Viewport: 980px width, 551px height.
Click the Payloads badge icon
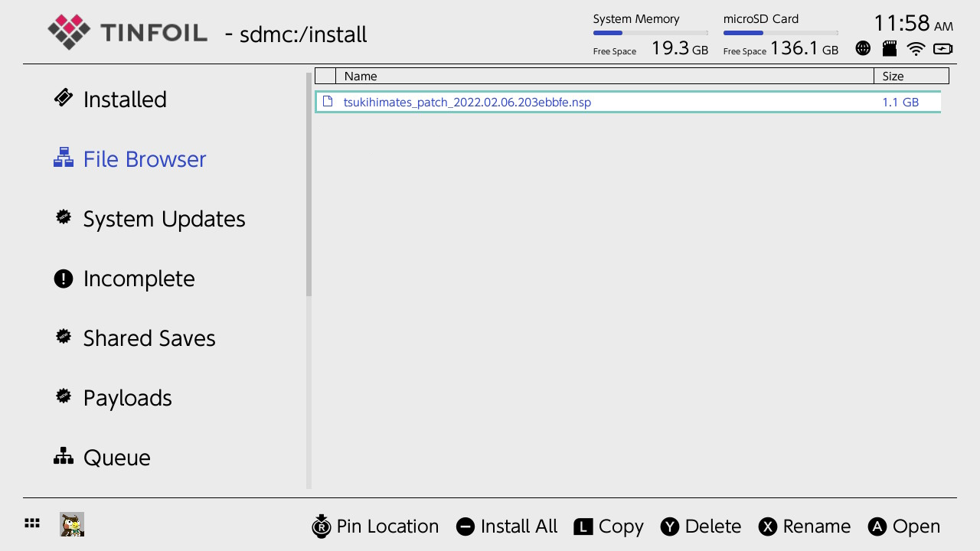[64, 396]
